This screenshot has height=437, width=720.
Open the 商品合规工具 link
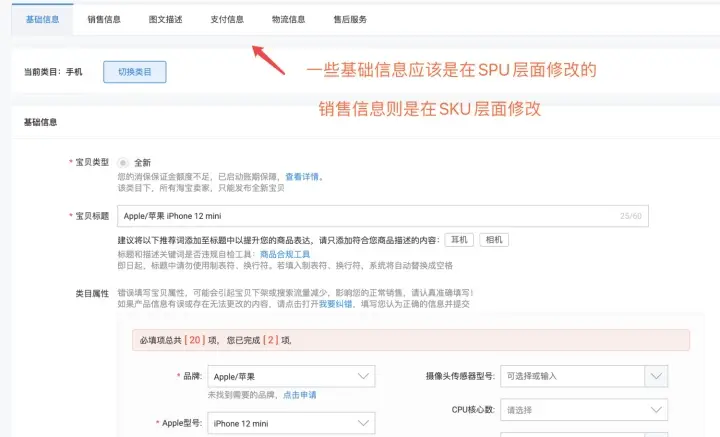pos(285,255)
